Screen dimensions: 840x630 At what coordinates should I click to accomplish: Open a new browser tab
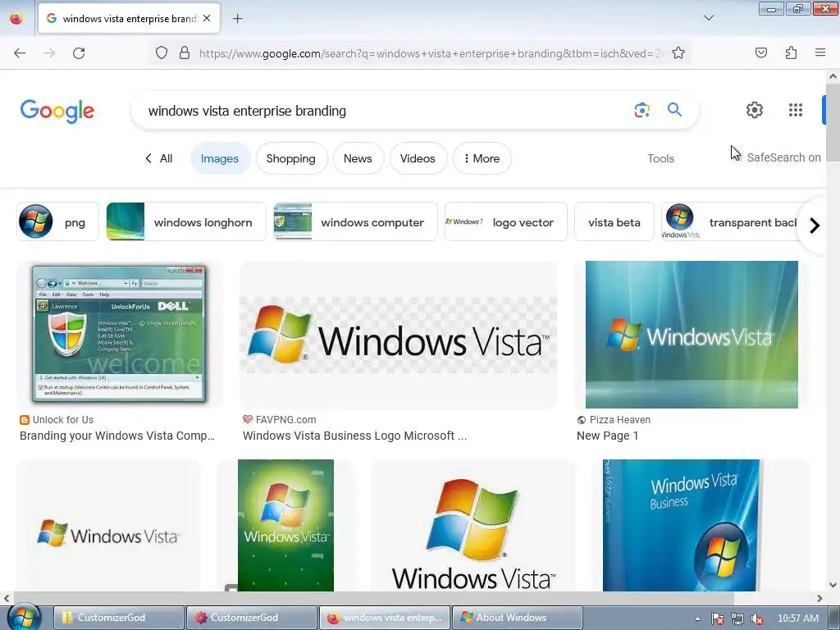click(237, 19)
